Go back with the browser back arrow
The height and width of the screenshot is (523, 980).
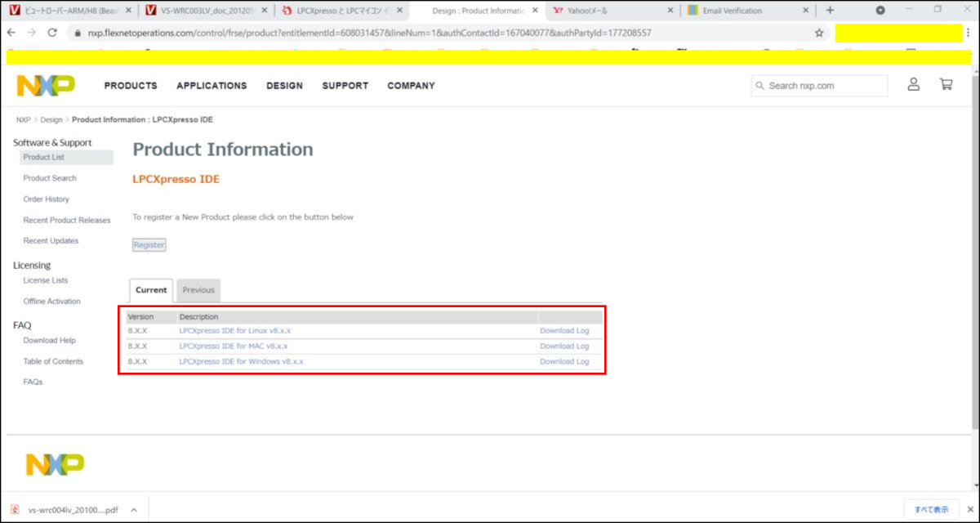(x=11, y=33)
